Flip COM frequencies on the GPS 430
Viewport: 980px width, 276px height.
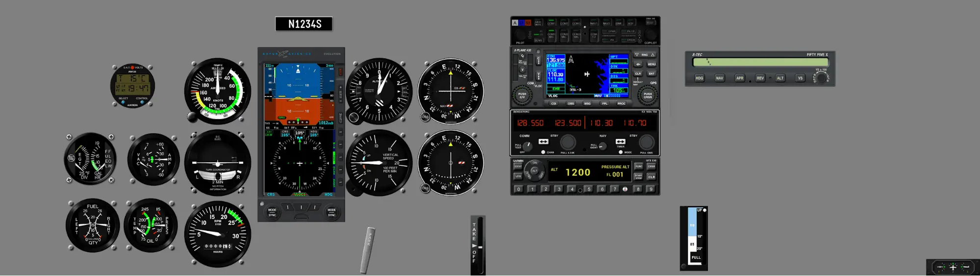click(x=538, y=60)
